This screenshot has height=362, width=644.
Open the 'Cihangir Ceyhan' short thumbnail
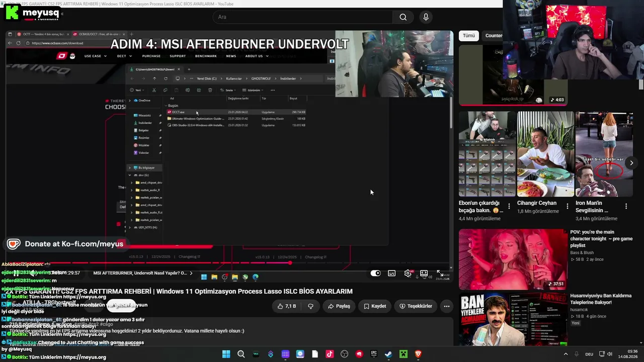point(545,154)
